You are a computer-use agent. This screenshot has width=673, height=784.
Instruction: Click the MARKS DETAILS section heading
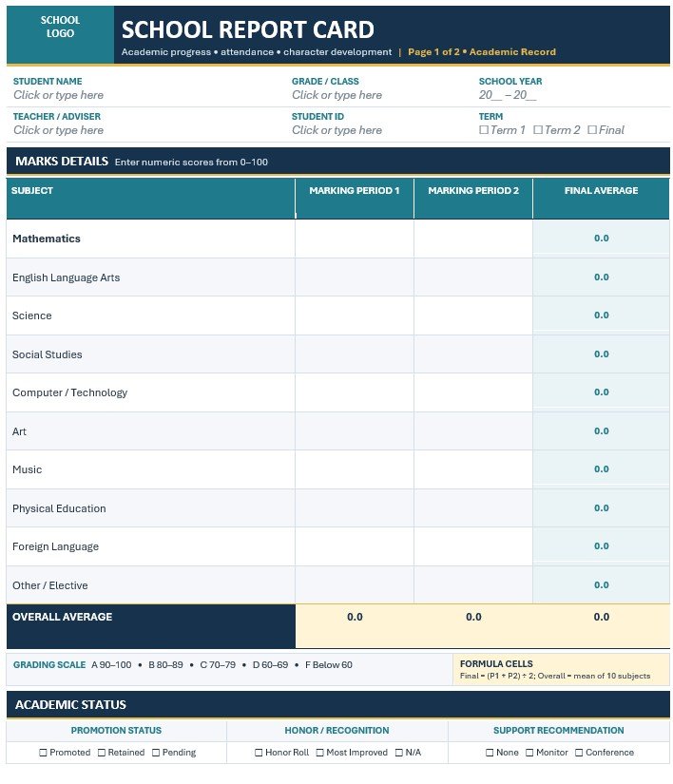(62, 161)
